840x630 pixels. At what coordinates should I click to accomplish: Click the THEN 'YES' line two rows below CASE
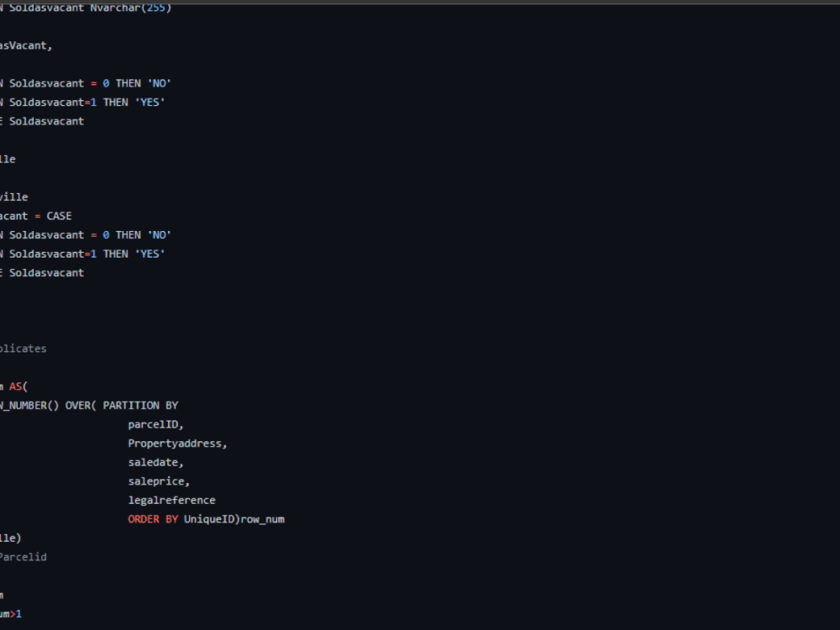tap(82, 254)
